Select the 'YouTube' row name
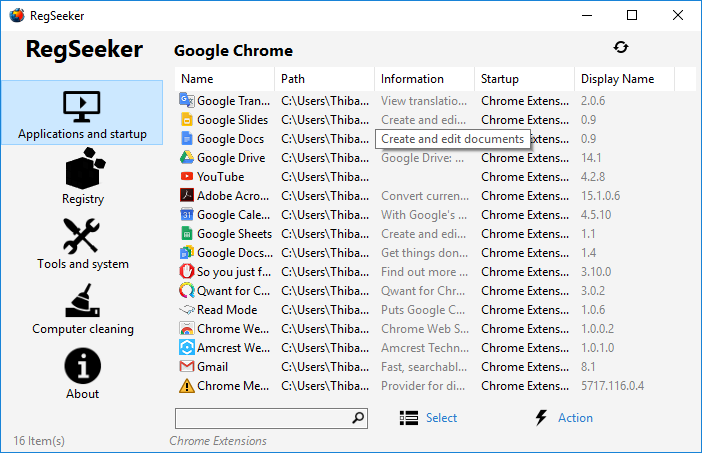702x453 pixels. 221,177
